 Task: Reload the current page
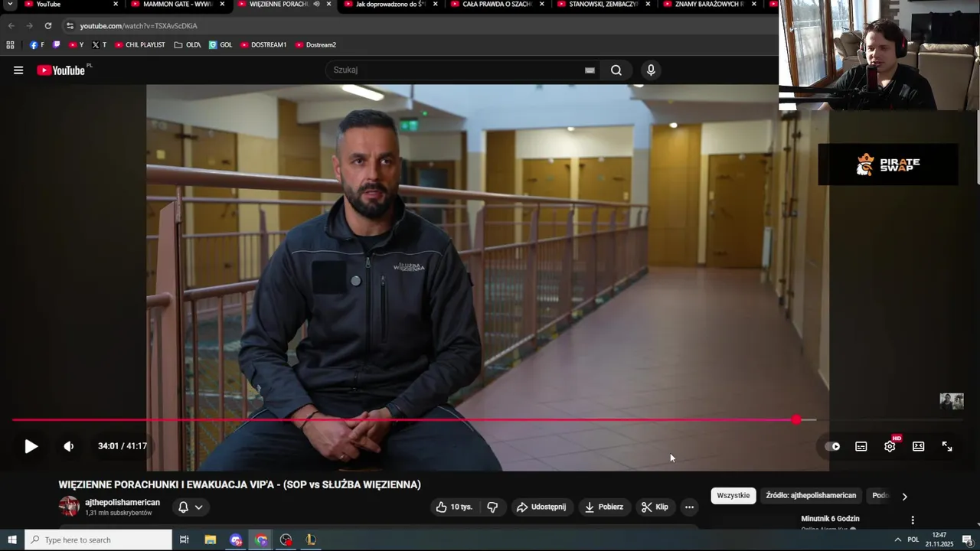click(47, 26)
